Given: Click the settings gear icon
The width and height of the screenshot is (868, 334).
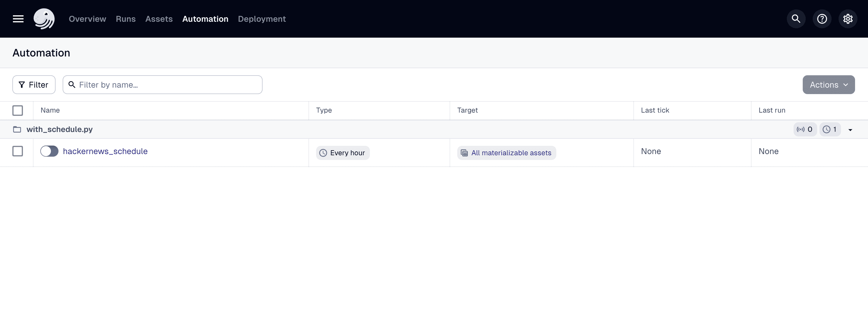Looking at the screenshot, I should coord(847,19).
